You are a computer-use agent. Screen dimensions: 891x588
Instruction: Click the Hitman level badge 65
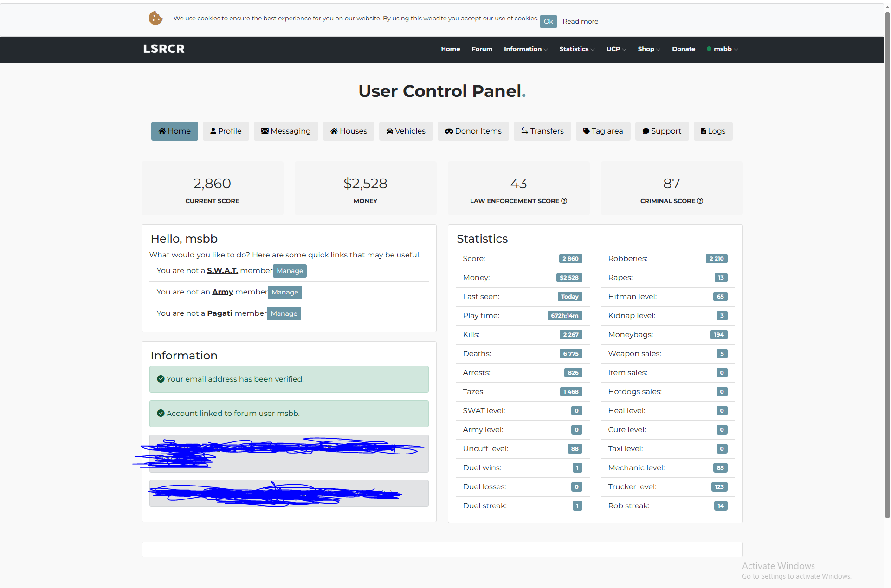click(720, 297)
